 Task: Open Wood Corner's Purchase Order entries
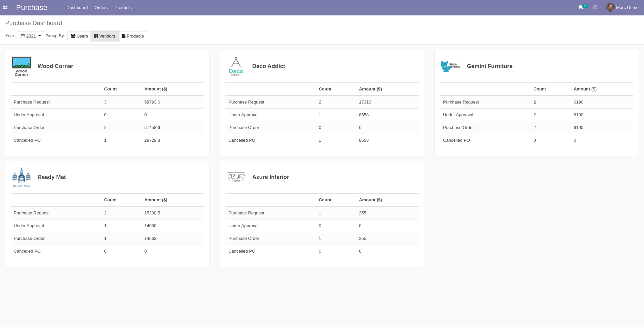coord(29,127)
